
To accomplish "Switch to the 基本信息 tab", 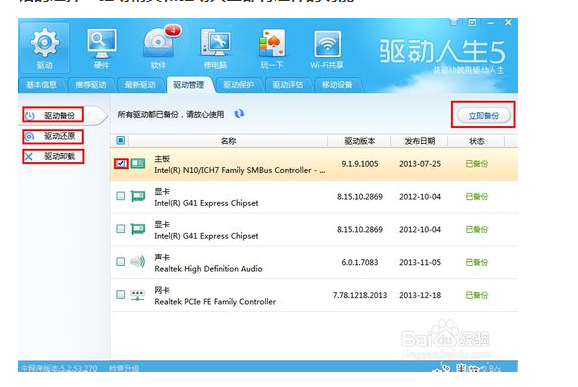I will [41, 85].
